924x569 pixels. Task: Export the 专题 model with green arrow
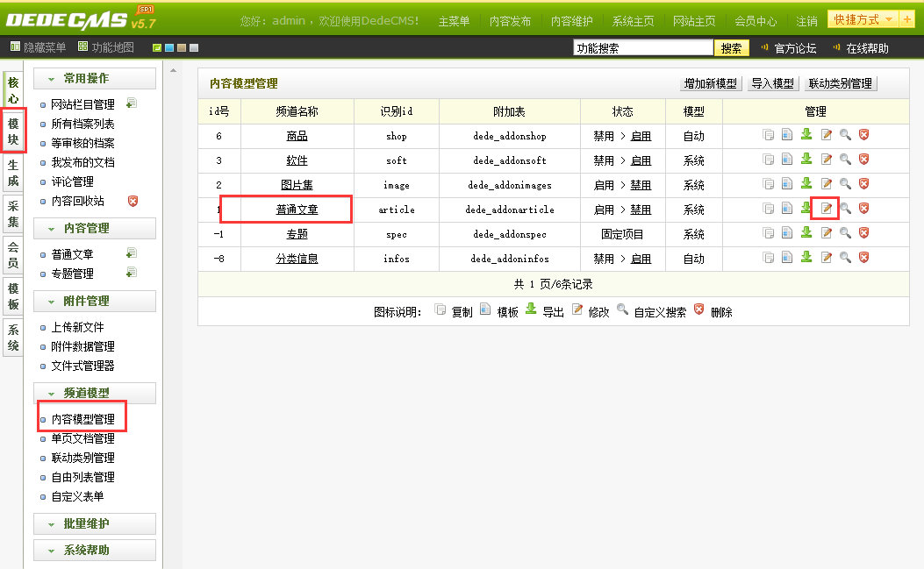click(806, 232)
